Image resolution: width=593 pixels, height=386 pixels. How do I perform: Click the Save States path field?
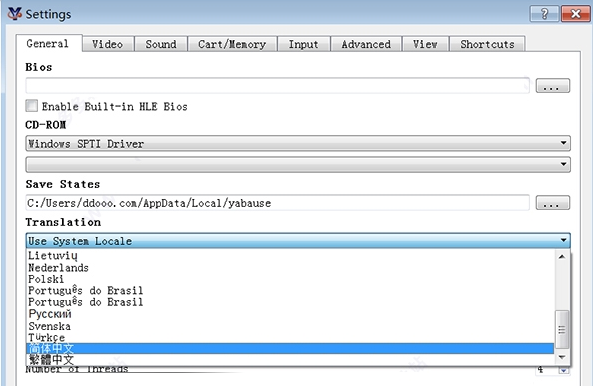tap(278, 203)
